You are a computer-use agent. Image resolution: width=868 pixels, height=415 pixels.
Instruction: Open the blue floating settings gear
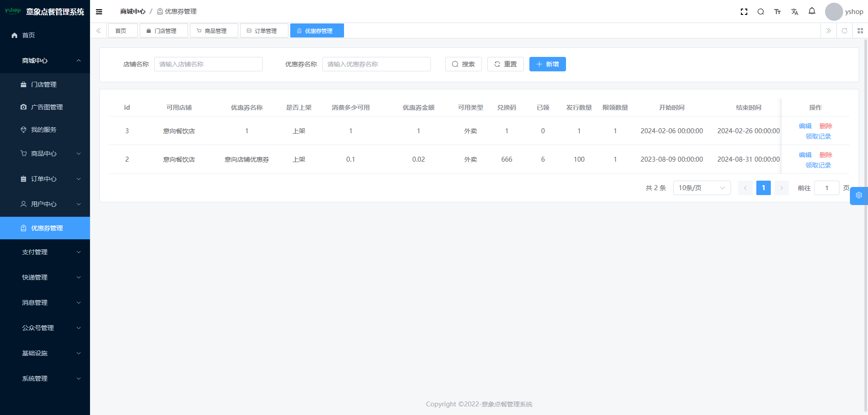(x=859, y=196)
